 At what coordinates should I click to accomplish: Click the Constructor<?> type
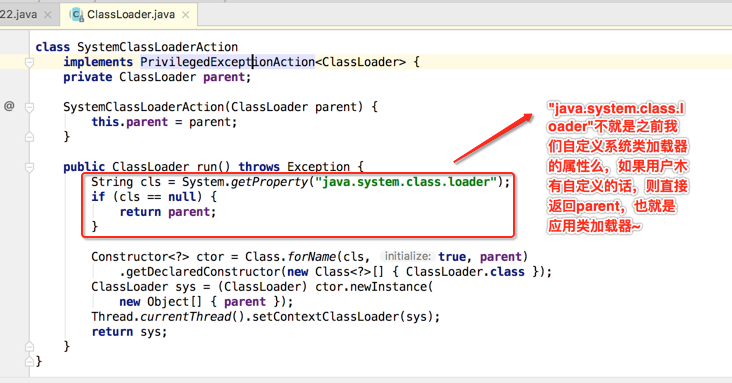point(140,256)
